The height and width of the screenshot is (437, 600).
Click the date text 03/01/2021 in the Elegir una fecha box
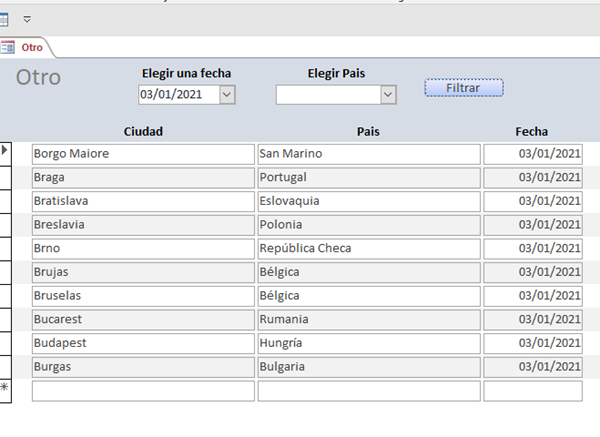pyautogui.click(x=178, y=94)
